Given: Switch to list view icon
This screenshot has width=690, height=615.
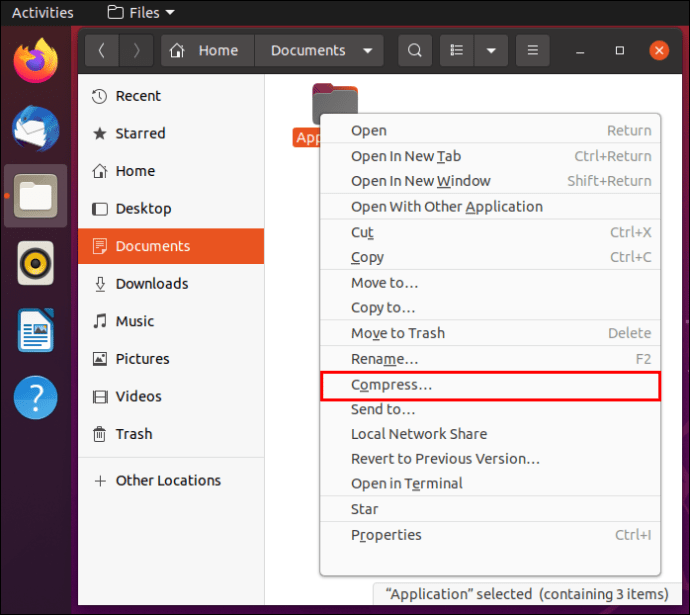Looking at the screenshot, I should (x=457, y=51).
